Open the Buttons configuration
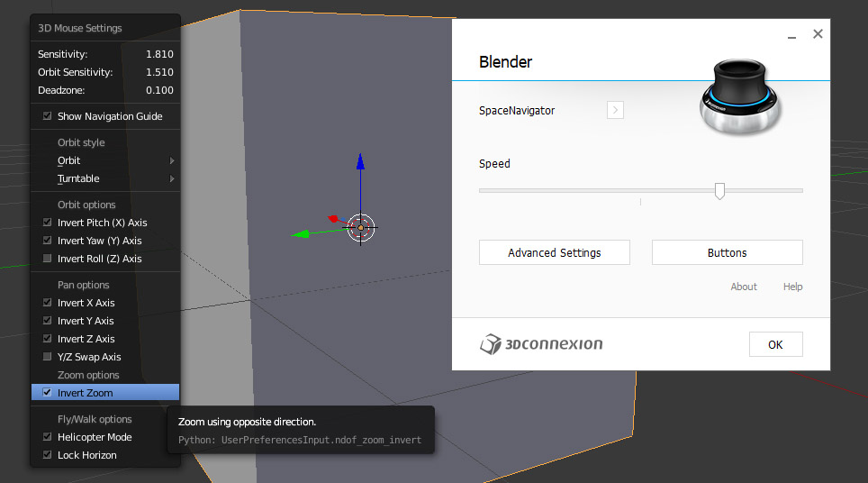Viewport: 868px width, 483px height. [x=727, y=252]
